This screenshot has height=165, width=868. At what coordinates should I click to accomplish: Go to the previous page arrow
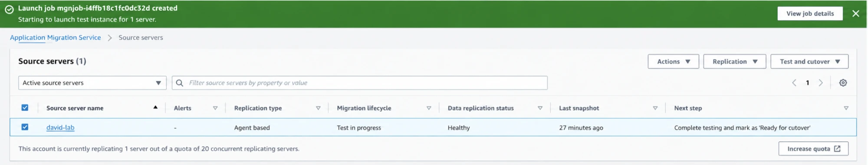coord(794,83)
